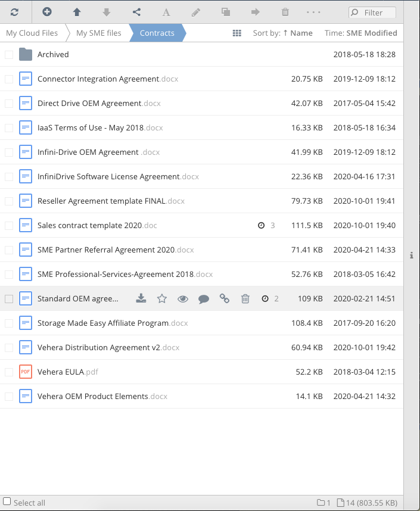Tick the Select all checkbox

coord(7,502)
